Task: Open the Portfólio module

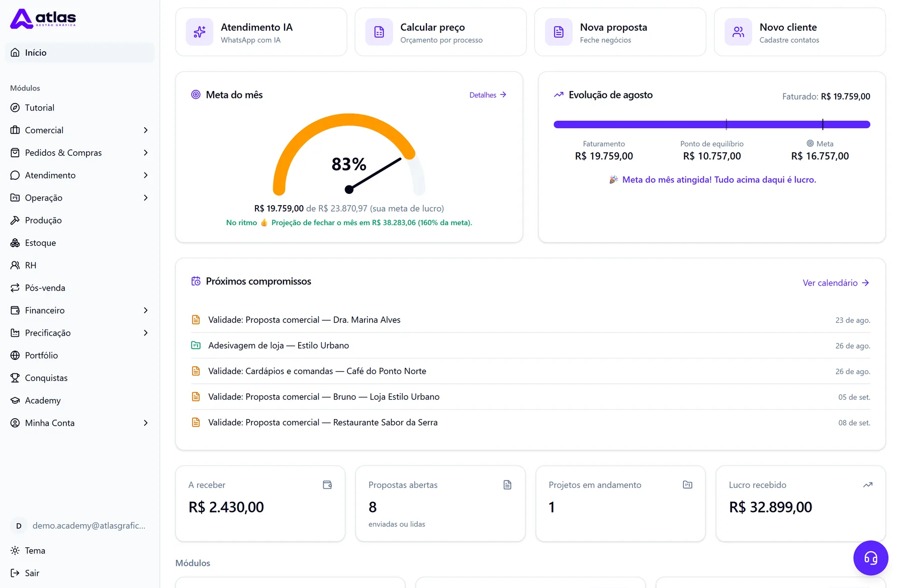Action: point(80,355)
